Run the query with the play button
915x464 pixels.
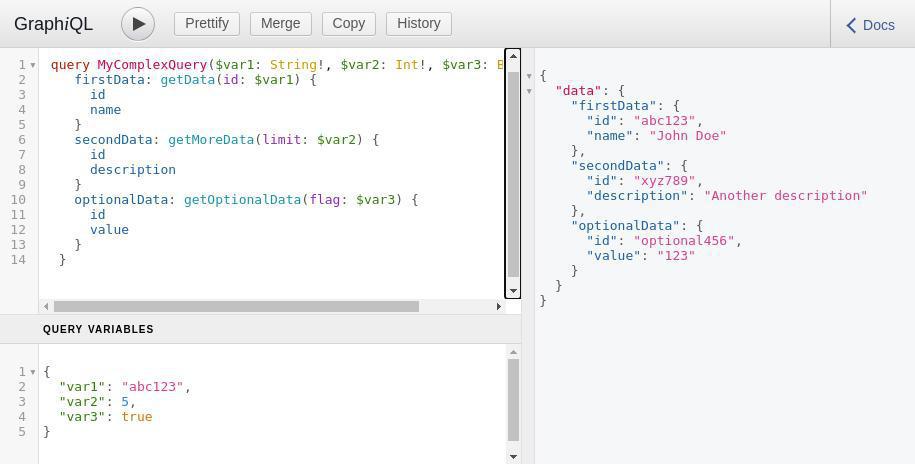click(x=138, y=24)
